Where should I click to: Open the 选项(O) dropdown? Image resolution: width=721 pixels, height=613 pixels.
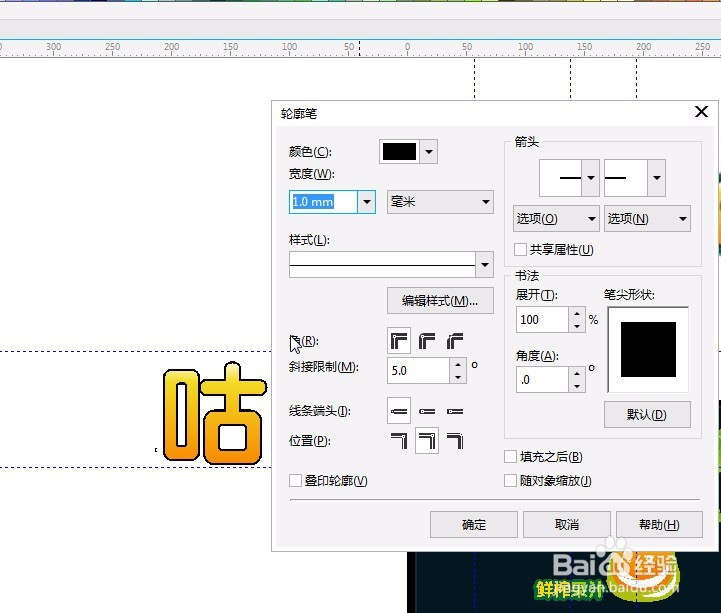coord(556,218)
